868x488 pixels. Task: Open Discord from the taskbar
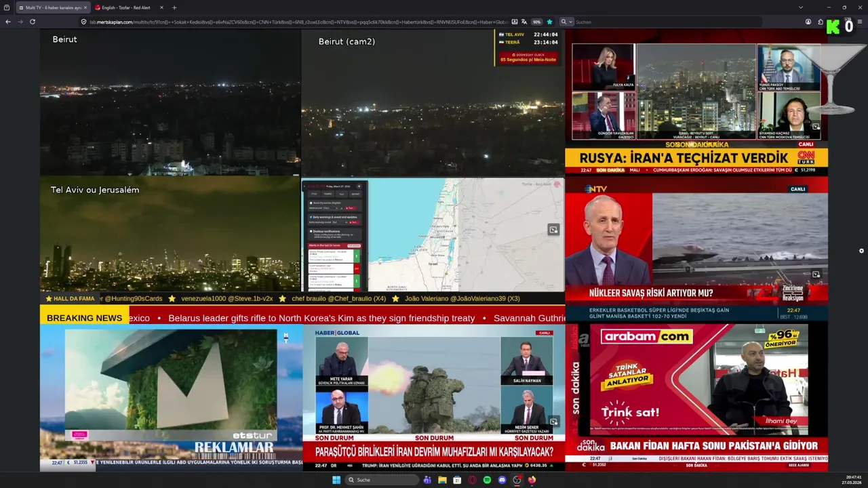pos(502,480)
